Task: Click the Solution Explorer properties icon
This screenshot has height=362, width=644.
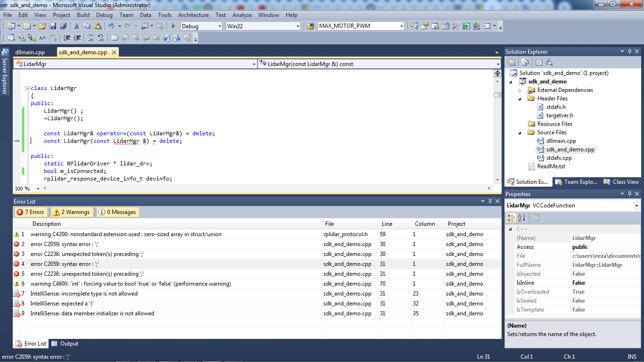Action: coord(512,62)
